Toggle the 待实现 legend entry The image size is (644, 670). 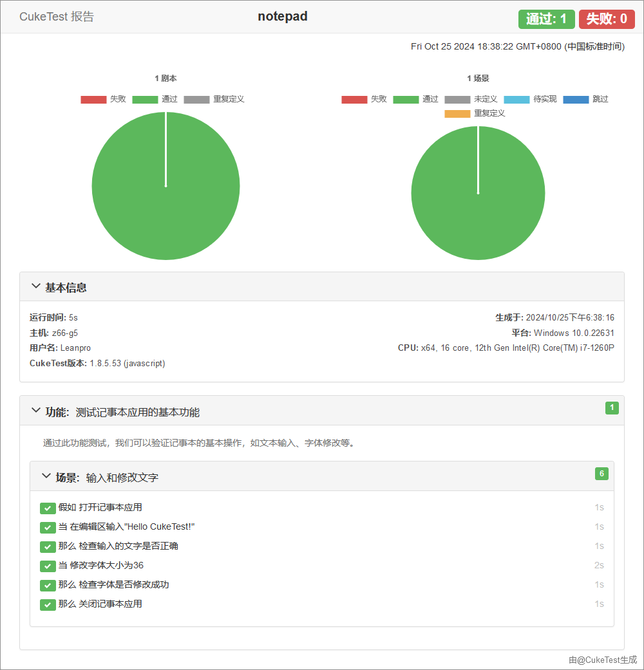click(x=530, y=98)
